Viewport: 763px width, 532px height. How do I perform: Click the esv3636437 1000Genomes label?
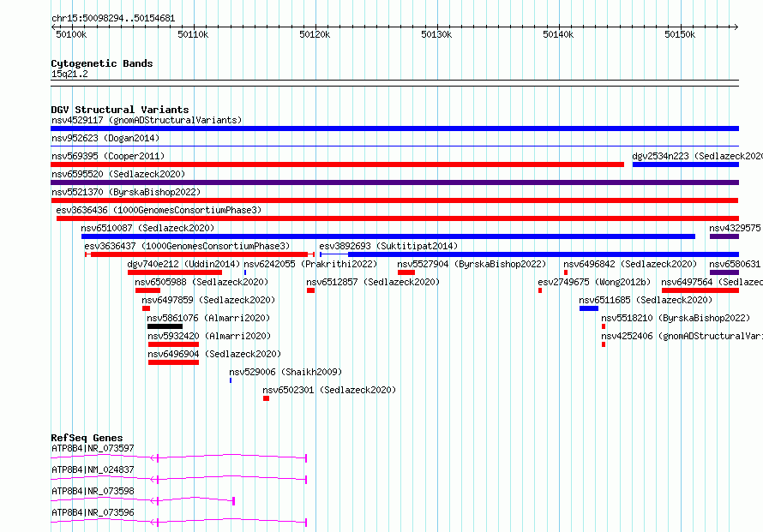click(187, 246)
